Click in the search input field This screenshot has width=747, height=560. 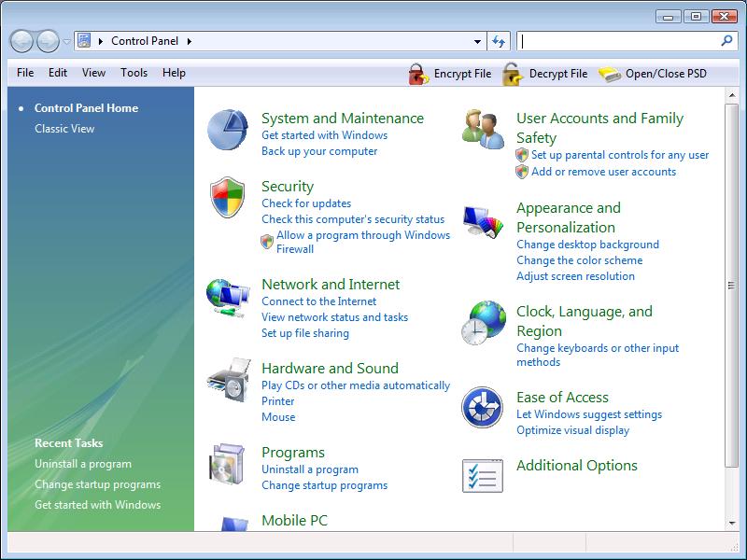tap(618, 41)
